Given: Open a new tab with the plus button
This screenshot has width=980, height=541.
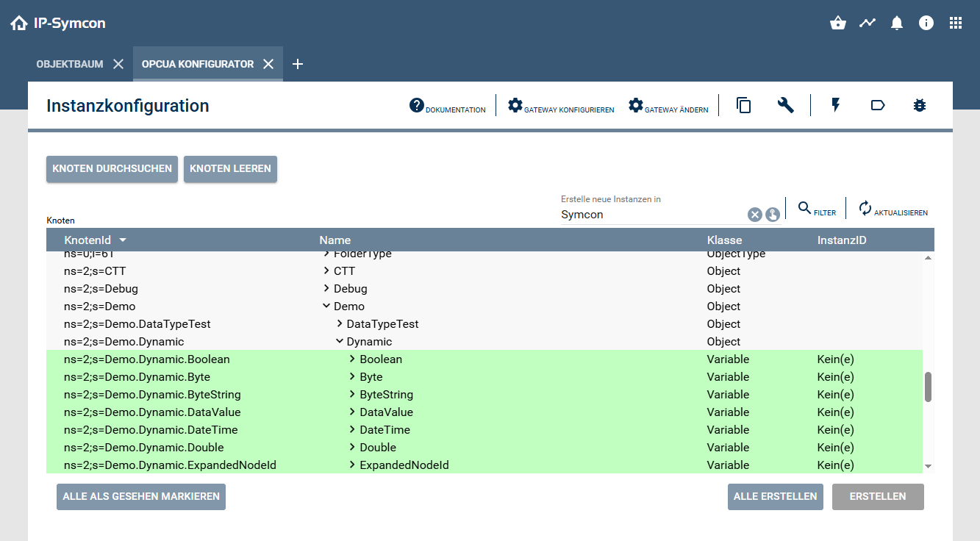Looking at the screenshot, I should pos(298,64).
